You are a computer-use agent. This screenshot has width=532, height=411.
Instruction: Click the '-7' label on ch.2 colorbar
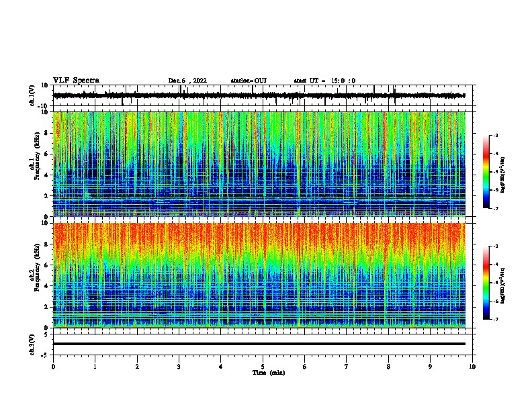pos(495,319)
